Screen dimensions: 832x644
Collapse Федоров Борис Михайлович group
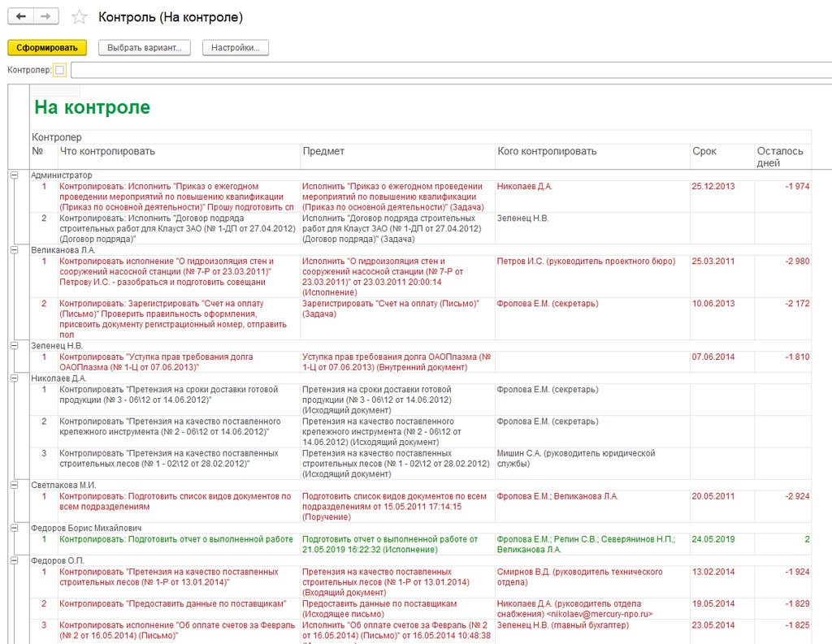click(14, 528)
